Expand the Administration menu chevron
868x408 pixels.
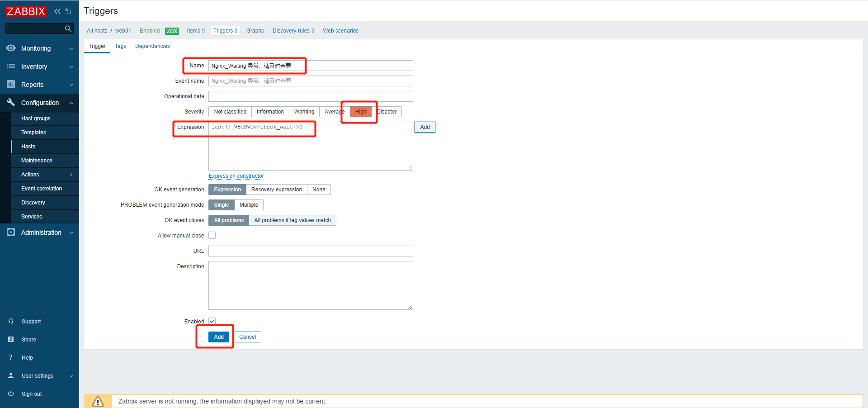pos(71,232)
